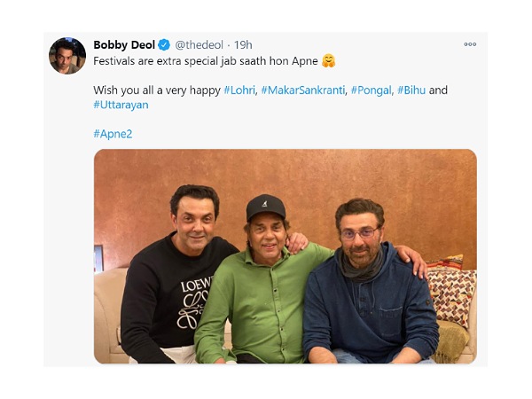
Task: Open the tweet's more options menu
Action: click(470, 44)
